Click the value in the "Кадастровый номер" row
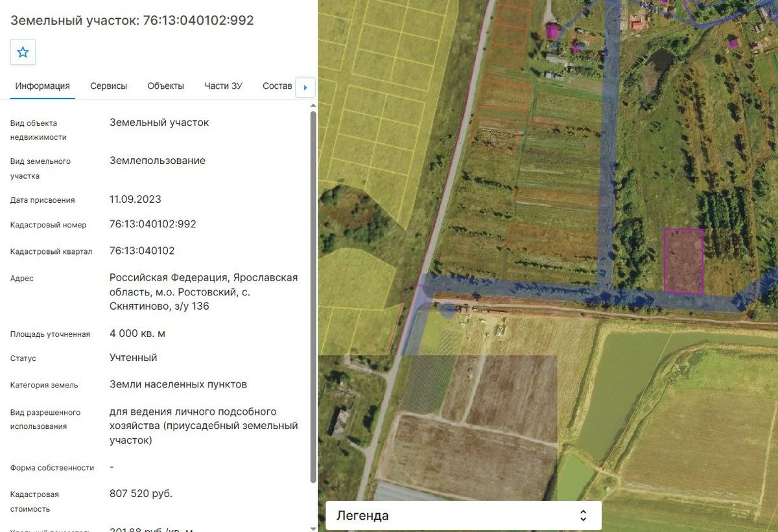 click(153, 224)
